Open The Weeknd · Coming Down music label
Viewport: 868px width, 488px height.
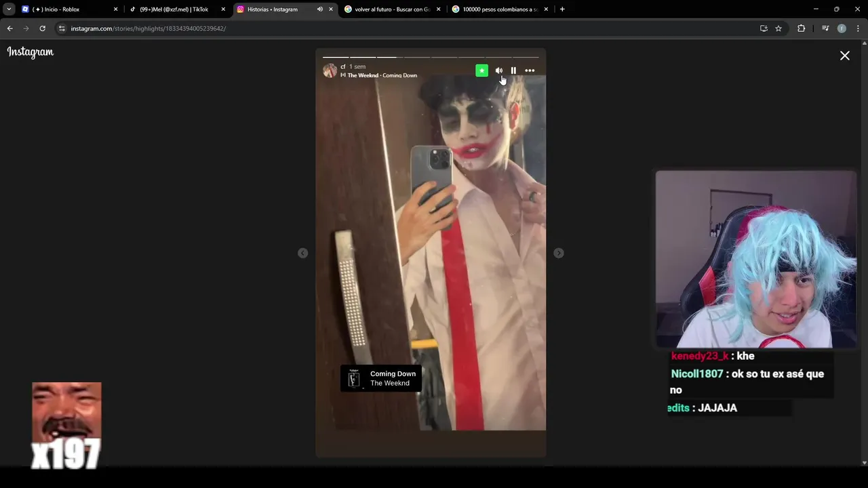pos(379,75)
